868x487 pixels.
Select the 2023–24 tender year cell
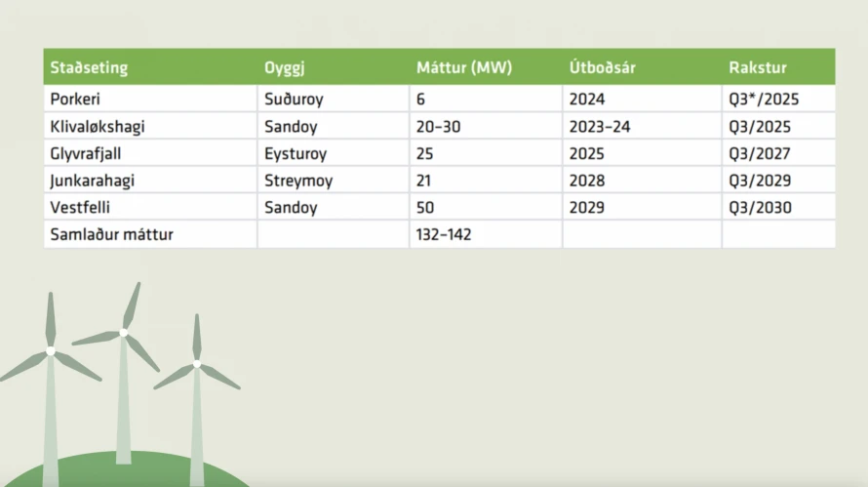[x=601, y=126]
